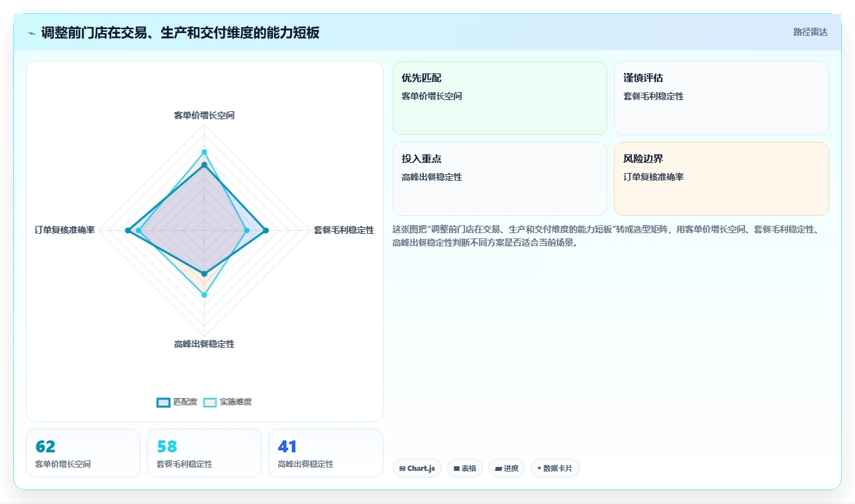Click the 套餐毛利稳定性 radar axis label

pyautogui.click(x=344, y=230)
